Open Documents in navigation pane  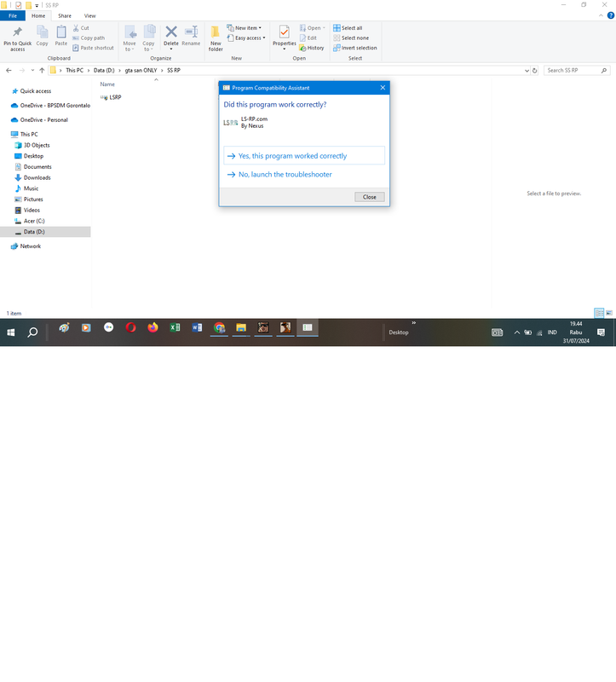point(37,166)
